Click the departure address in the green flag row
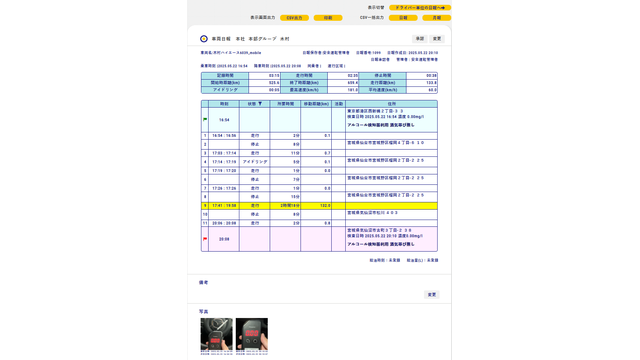 coord(375,111)
